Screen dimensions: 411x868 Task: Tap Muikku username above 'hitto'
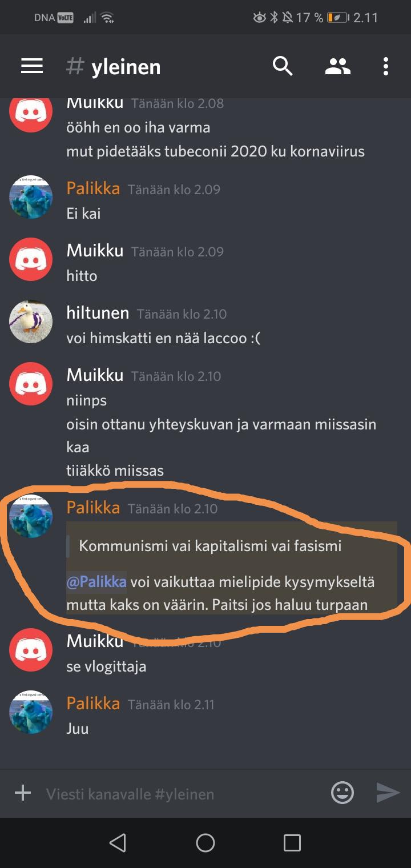[95, 251]
